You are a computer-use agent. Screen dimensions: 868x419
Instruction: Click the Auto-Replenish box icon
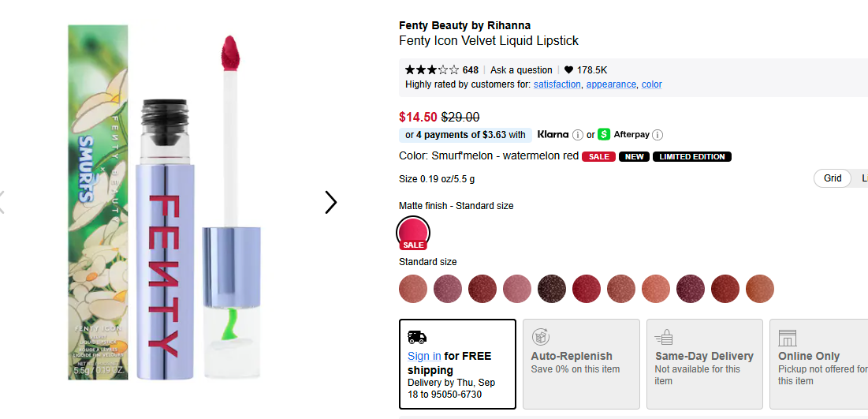[x=540, y=337]
